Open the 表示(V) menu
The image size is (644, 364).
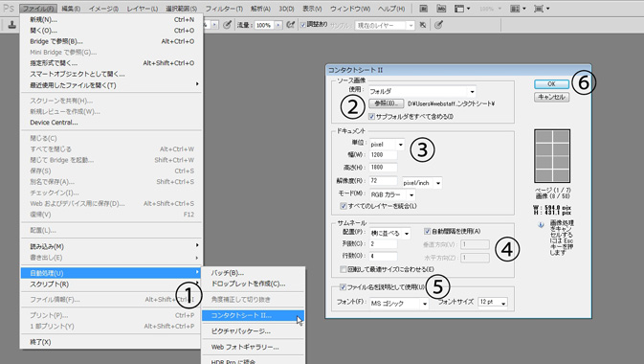[x=312, y=9]
